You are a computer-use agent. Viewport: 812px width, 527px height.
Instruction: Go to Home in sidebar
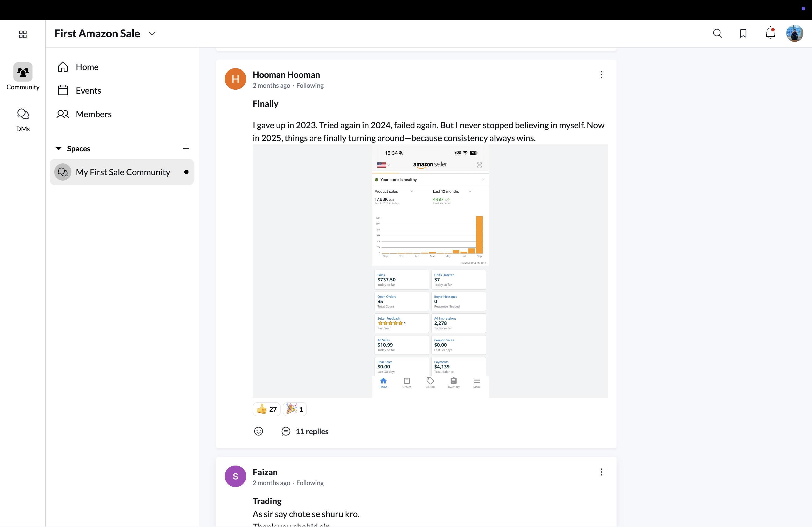[x=87, y=67]
